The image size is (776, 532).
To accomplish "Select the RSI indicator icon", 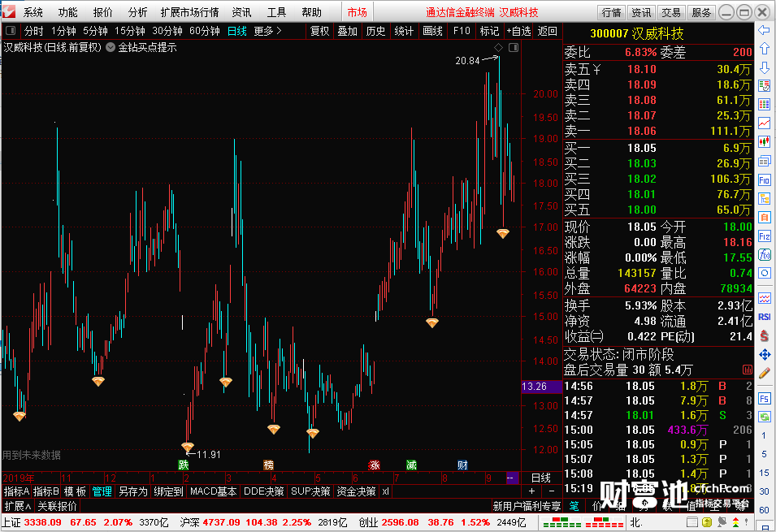I will tap(764, 317).
